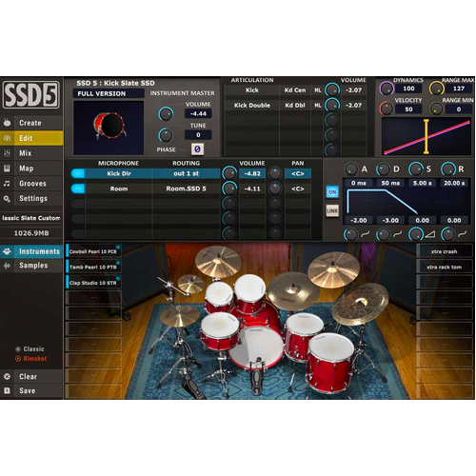Click the attack curve shape icon
Viewport: 476px width, 476px height.
[366, 234]
